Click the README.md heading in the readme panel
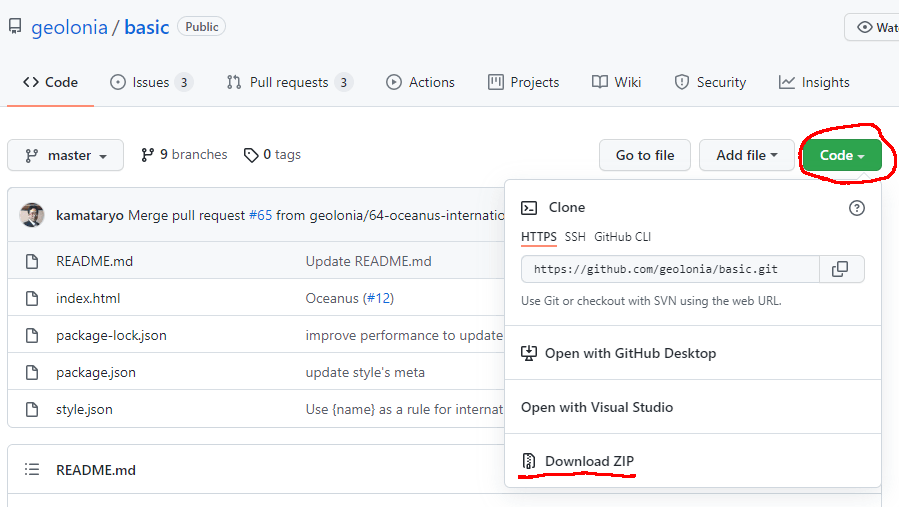The height and width of the screenshot is (507, 899). (x=96, y=470)
